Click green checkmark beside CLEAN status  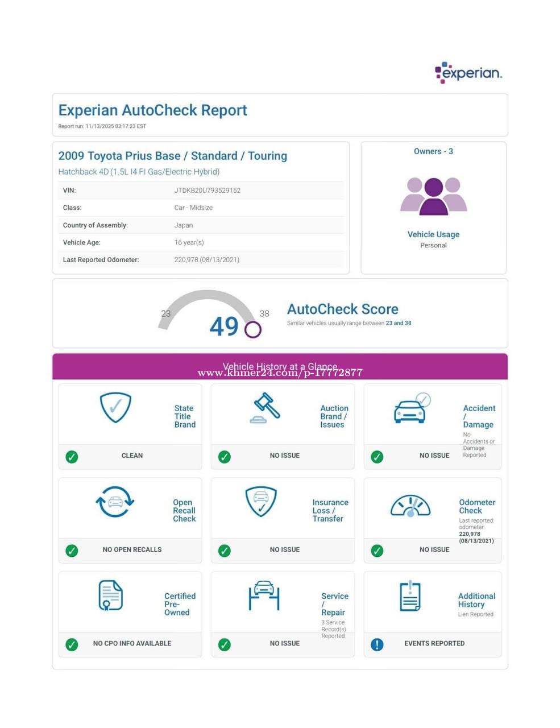(x=72, y=456)
